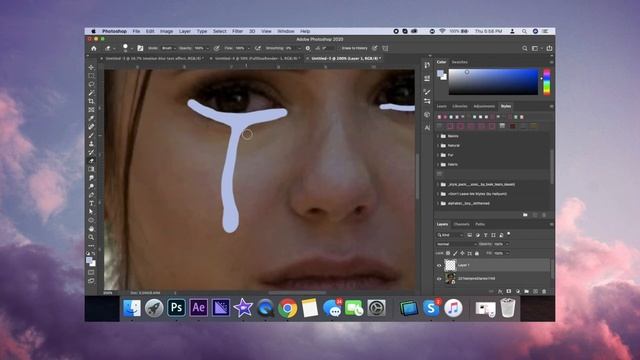Click add layer mask icon
This screenshot has height=360, width=640.
[x=509, y=291]
